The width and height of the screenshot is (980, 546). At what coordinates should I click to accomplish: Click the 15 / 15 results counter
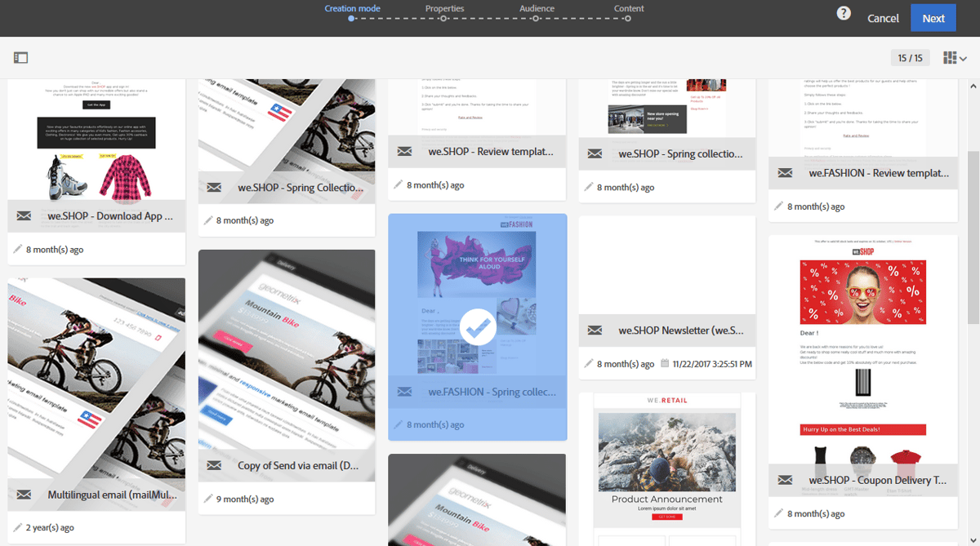(x=910, y=57)
